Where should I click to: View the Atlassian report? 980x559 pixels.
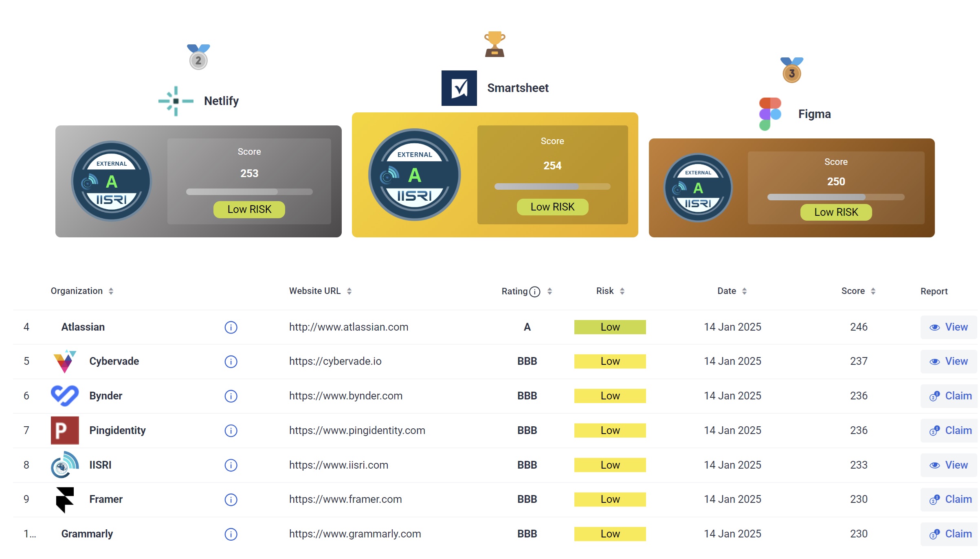click(948, 327)
